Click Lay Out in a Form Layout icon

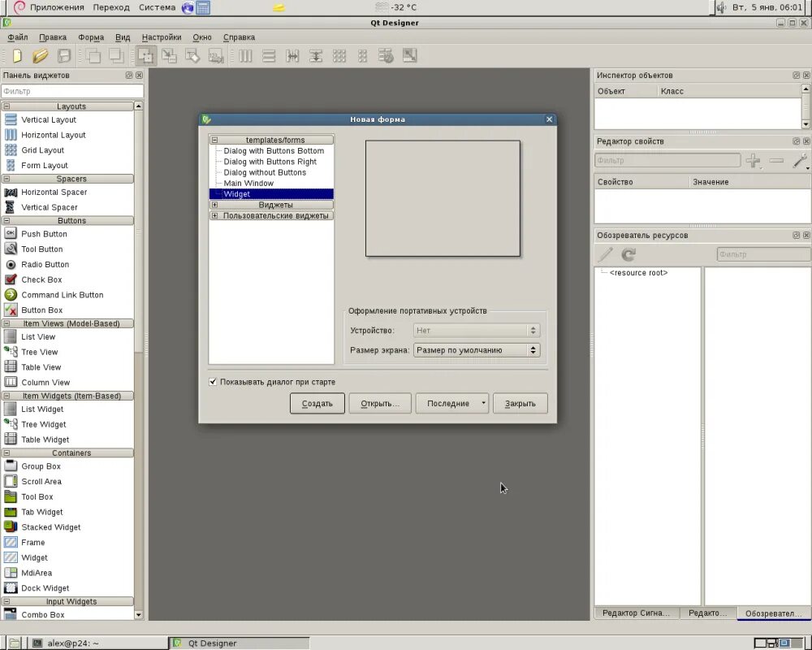click(x=362, y=55)
